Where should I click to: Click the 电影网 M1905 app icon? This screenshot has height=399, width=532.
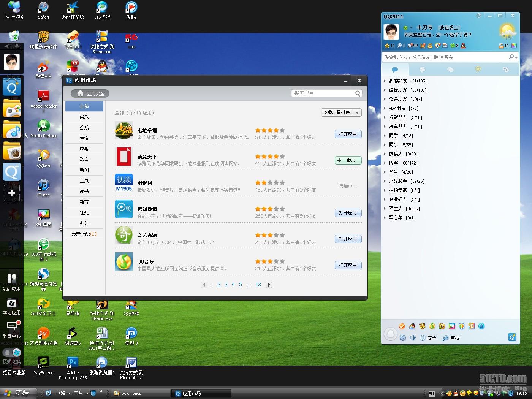point(124,183)
